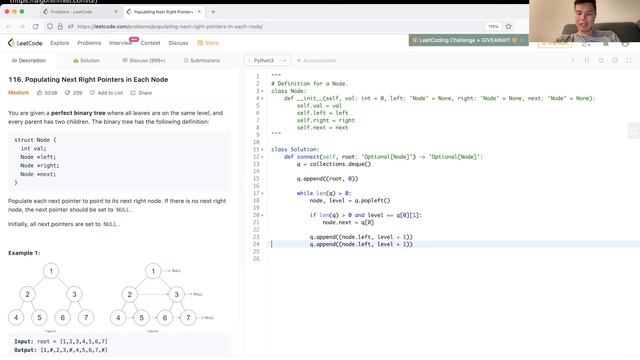Click the LeetCode logo
Image resolution: width=640 pixels, height=360 pixels.
(x=25, y=42)
